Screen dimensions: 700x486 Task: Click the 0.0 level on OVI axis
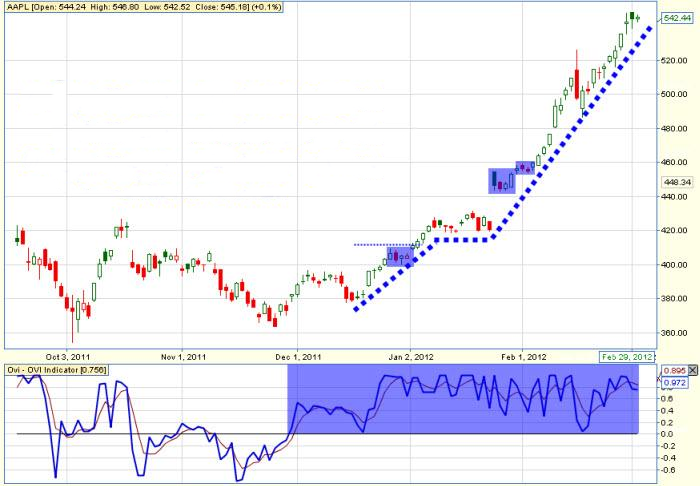pos(668,434)
